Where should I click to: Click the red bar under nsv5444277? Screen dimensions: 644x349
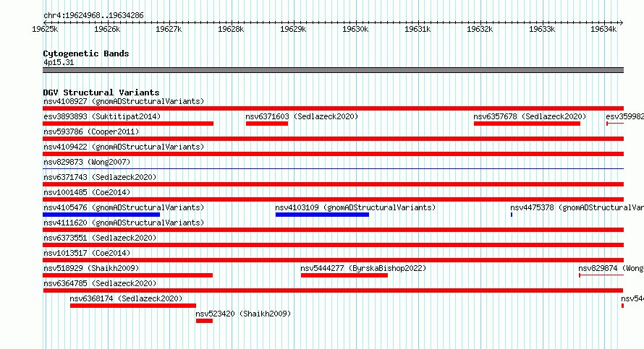tap(344, 275)
